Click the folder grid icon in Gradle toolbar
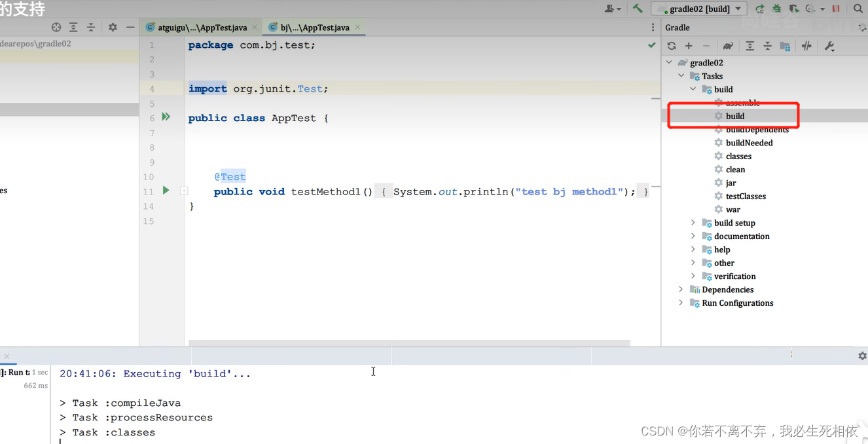 coord(785,46)
